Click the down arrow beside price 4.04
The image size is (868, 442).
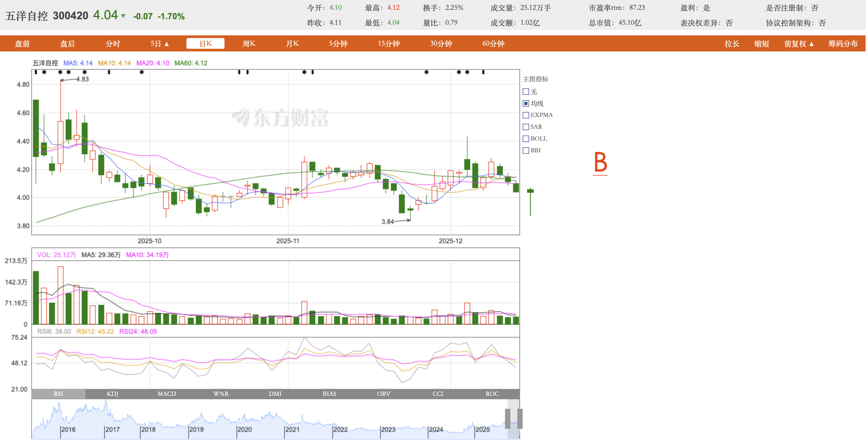123,16
